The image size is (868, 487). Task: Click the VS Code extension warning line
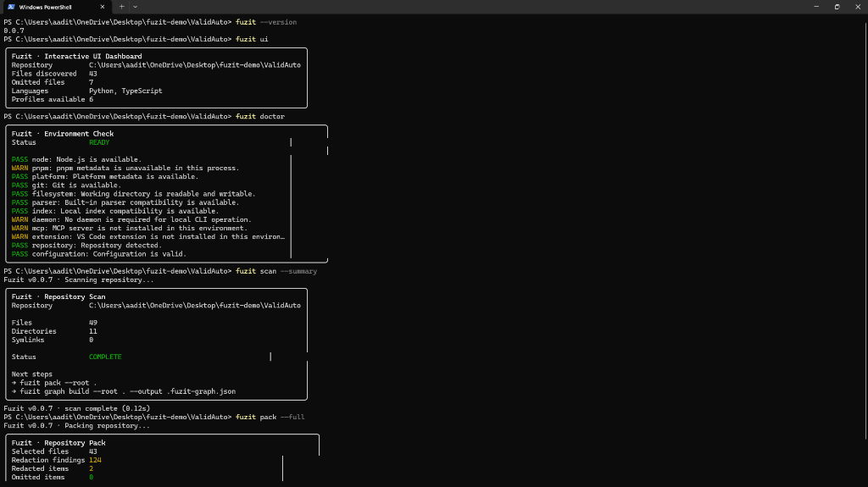tap(148, 237)
